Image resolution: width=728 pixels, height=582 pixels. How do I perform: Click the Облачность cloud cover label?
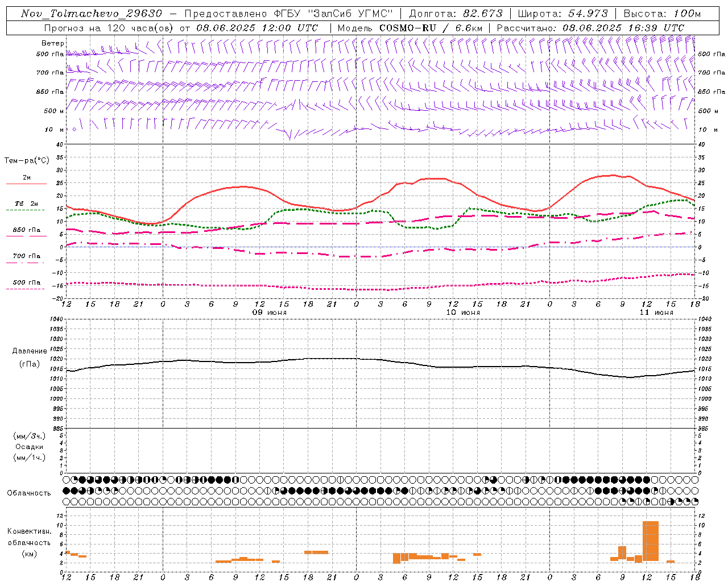(x=29, y=493)
